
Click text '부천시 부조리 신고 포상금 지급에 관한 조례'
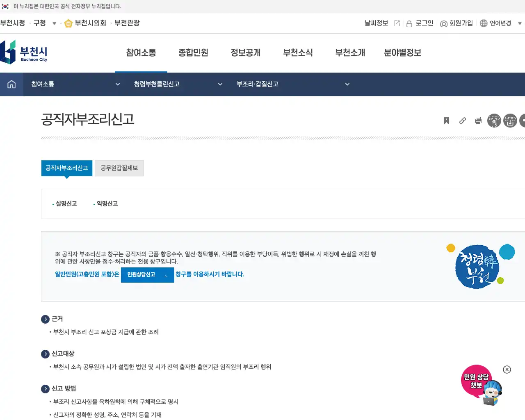click(106, 332)
